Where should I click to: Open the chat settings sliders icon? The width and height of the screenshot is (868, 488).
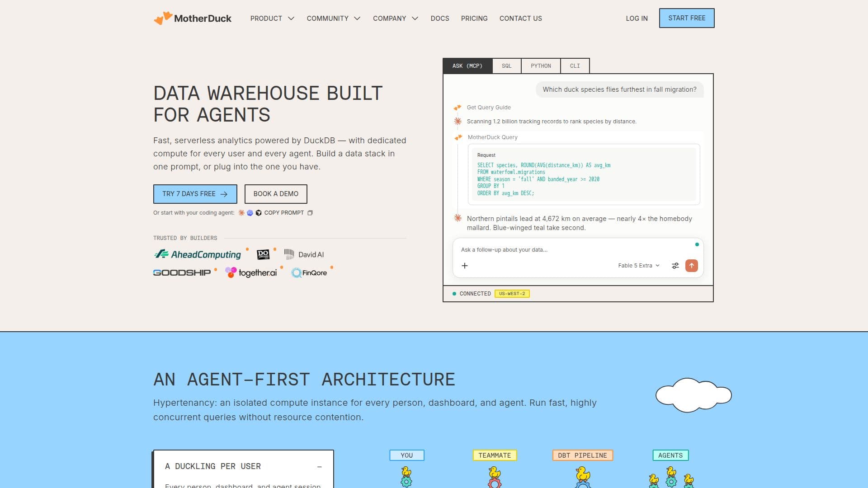click(x=675, y=266)
